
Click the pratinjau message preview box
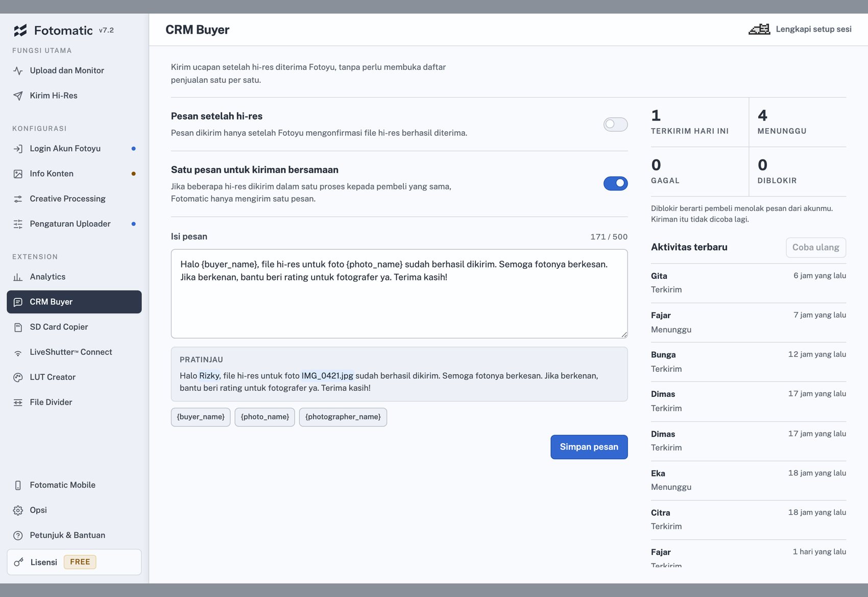[x=399, y=374]
